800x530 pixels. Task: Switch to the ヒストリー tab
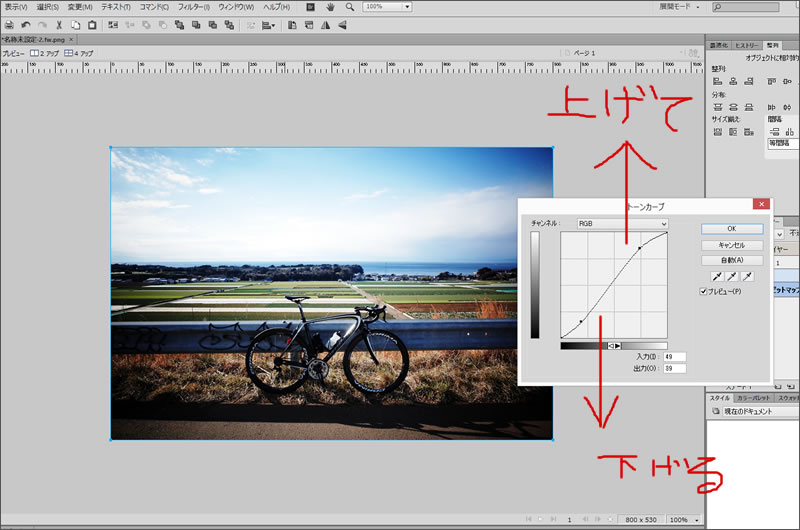747,45
